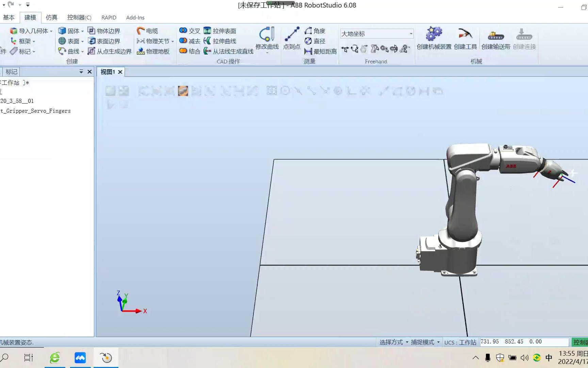Click Create Mechanism (创建机械装置)

[434, 39]
